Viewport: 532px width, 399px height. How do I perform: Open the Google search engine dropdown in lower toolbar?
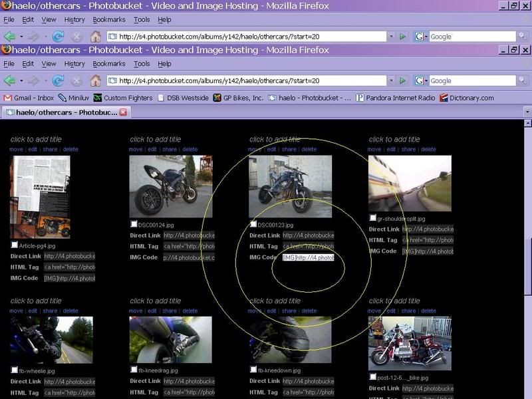[x=422, y=80]
